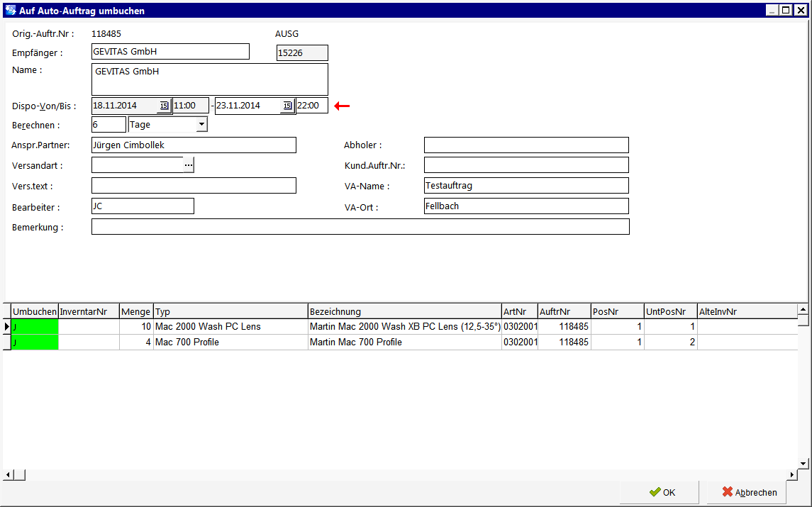Click the VA-Ort field containing Fellbach
The width and height of the screenshot is (812, 507).
(x=526, y=206)
